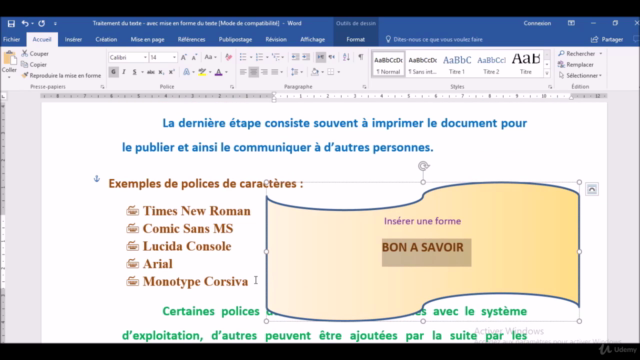
Task: Clear all formatting with the eraser icon
Action: (229, 58)
